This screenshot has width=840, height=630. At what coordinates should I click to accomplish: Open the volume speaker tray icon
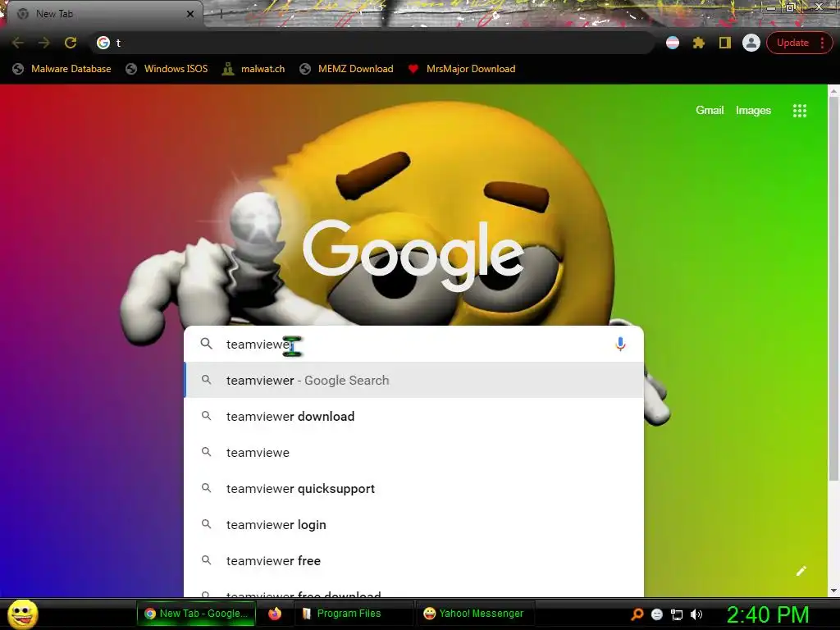pyautogui.click(x=696, y=614)
